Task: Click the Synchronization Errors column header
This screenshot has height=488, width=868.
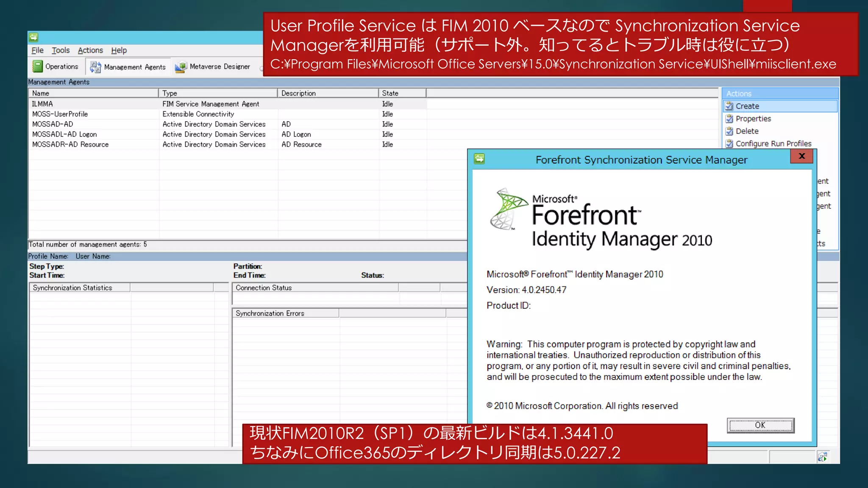Action: tap(286, 313)
